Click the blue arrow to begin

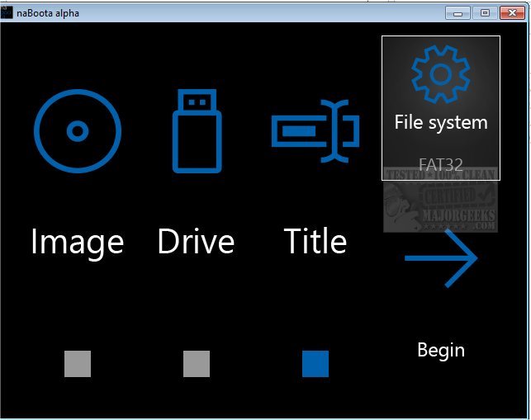click(x=441, y=258)
